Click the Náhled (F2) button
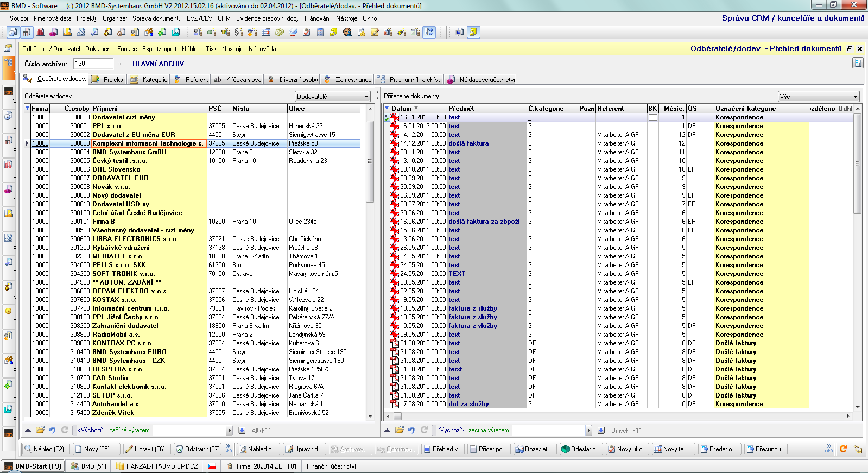Viewport: 868px width, 473px height. coord(45,449)
